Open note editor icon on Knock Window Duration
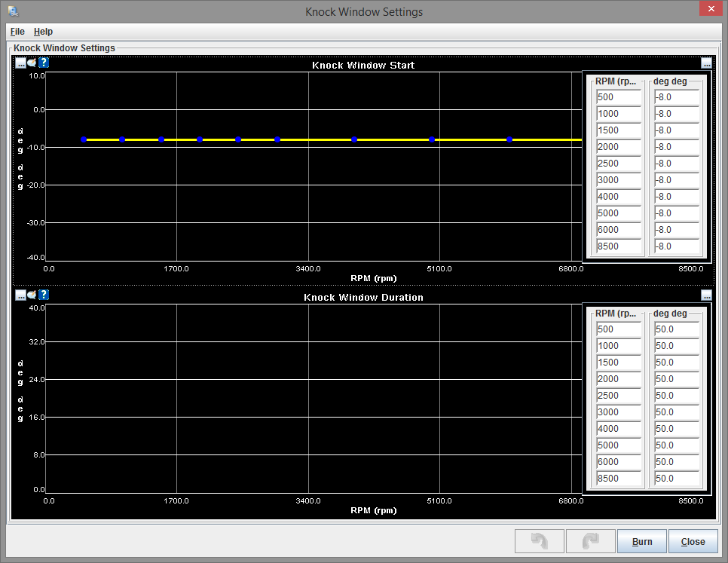Viewport: 728px width, 563px height. click(32, 295)
